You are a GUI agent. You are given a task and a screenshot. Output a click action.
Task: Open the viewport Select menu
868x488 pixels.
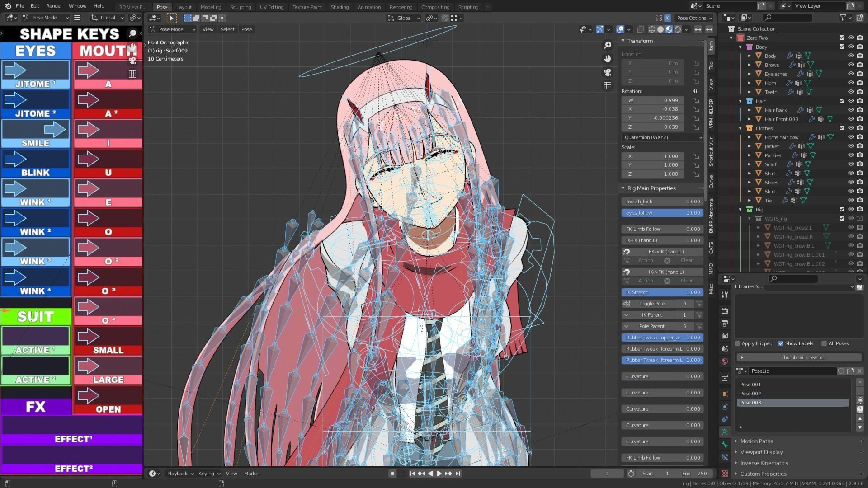[x=227, y=29]
